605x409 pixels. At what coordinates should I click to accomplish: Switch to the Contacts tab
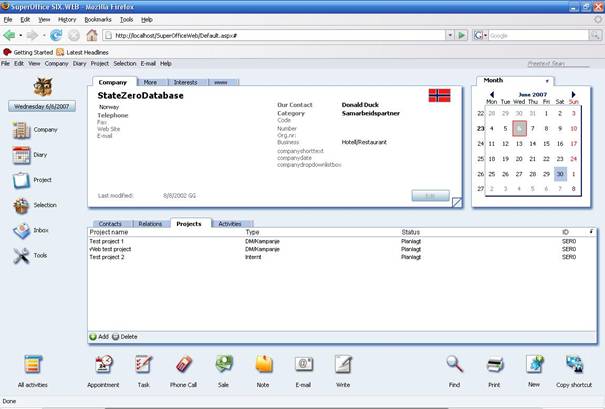pos(110,224)
